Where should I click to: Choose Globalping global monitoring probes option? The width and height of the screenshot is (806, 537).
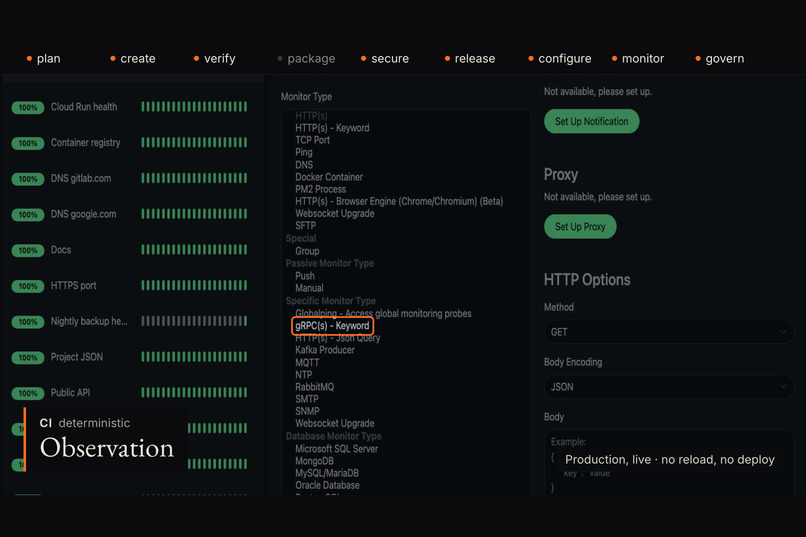(383, 313)
